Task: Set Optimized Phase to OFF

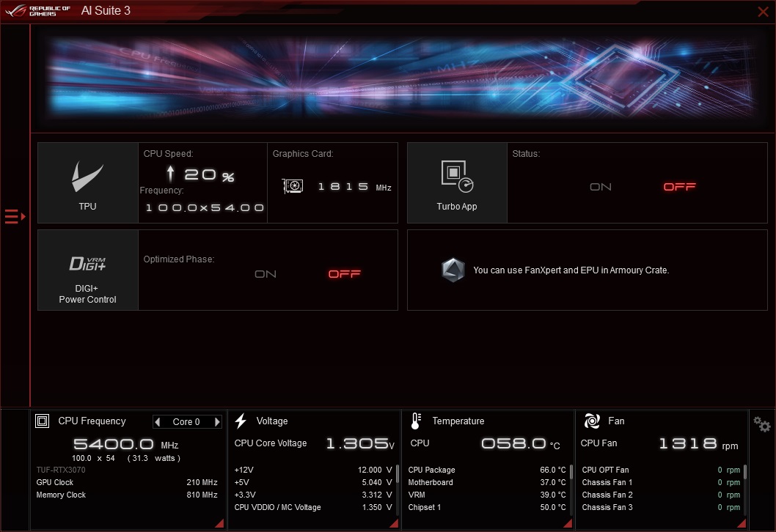Action: [345, 274]
